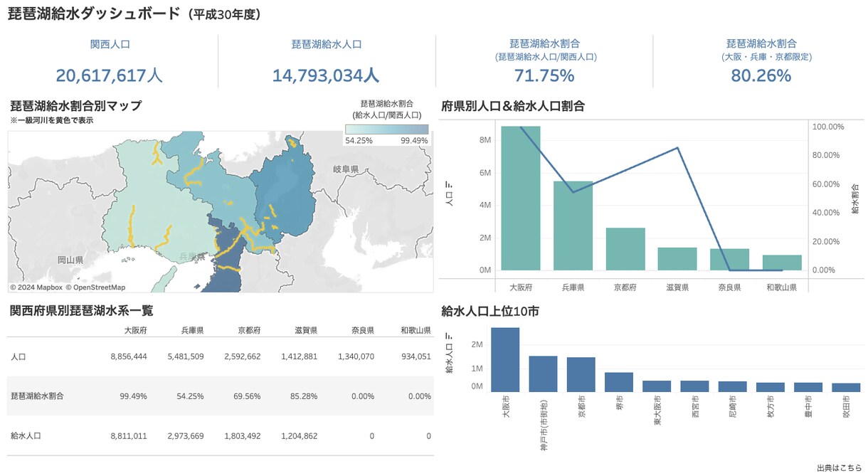Select the 大阪府 population bar
Image resolution: width=868 pixels, height=476 pixels.
[521, 199]
